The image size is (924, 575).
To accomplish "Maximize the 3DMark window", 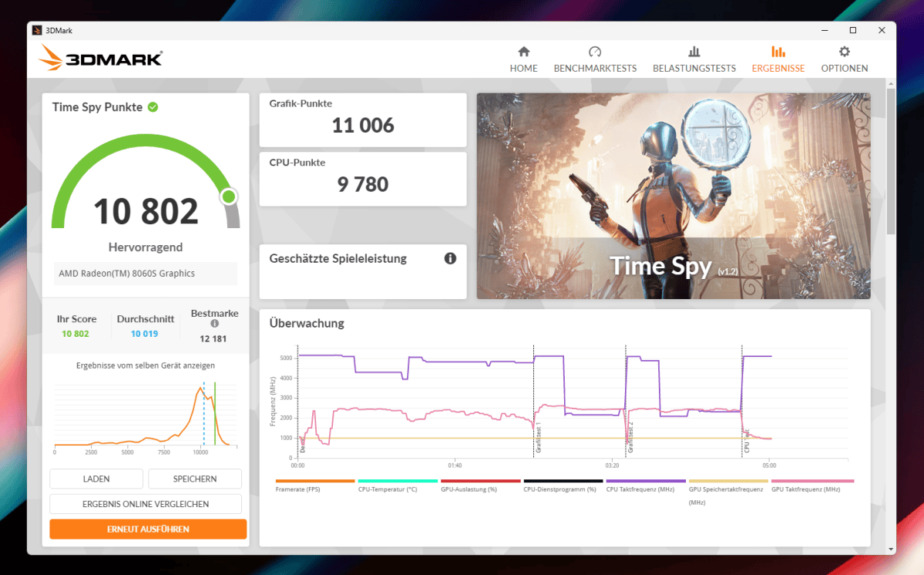I will click(x=852, y=30).
